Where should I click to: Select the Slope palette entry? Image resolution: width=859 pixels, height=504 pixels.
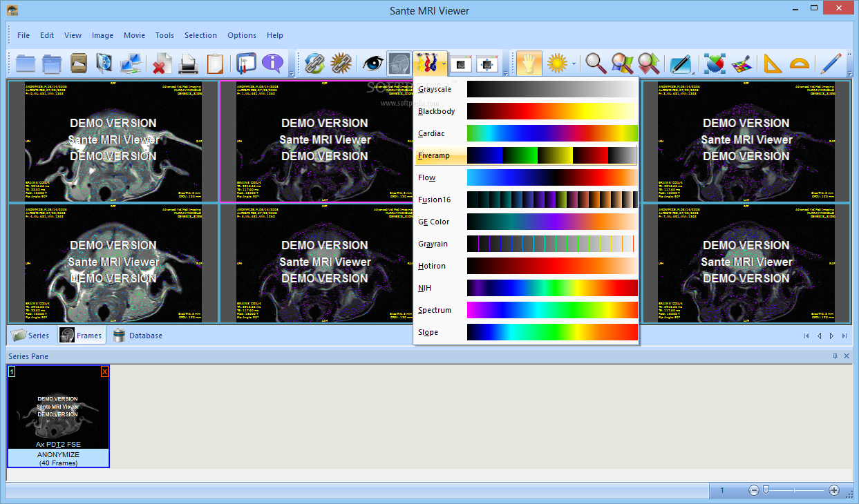coord(526,332)
